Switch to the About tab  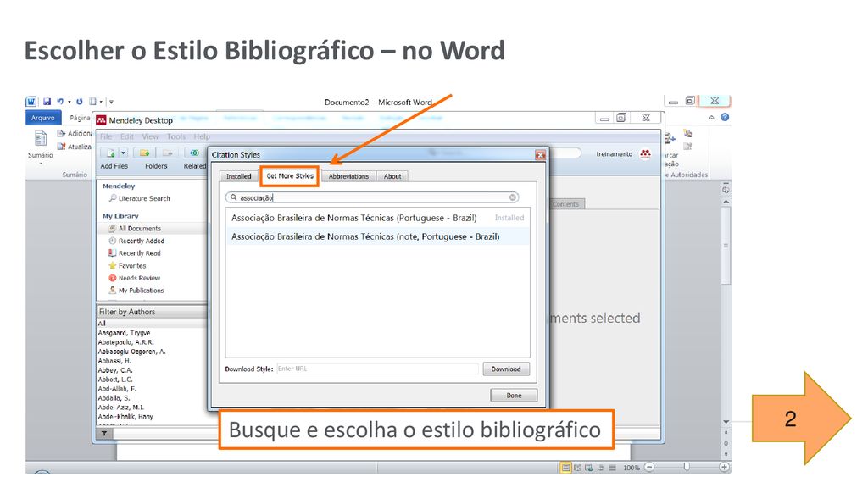pos(392,176)
